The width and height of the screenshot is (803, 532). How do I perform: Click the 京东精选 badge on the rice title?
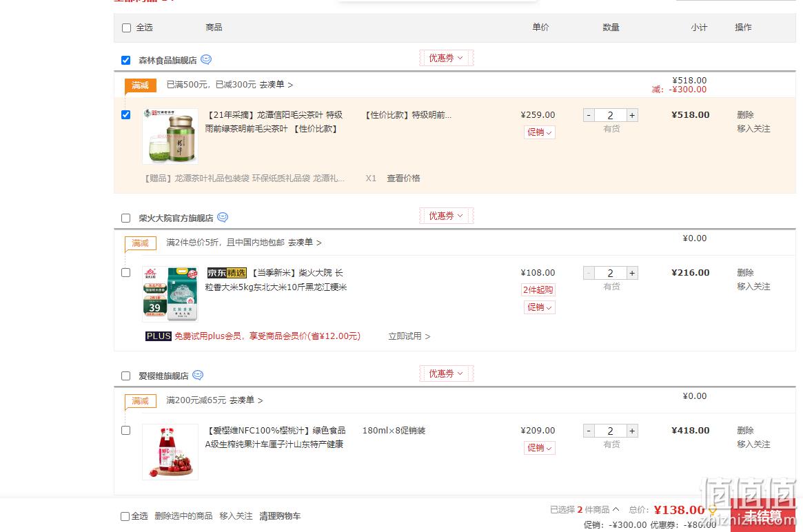tap(227, 273)
